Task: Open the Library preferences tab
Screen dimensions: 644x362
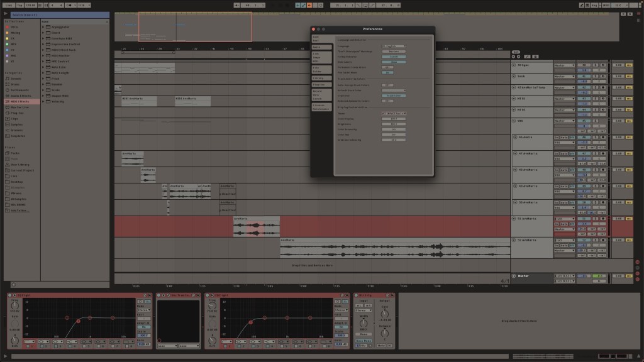Action: click(321, 77)
